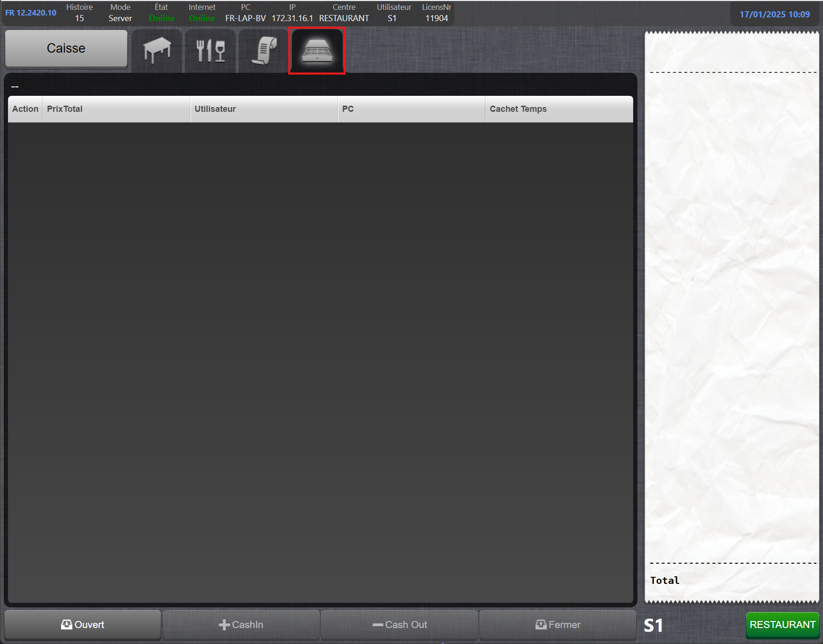Select the cash drawer icon tab
Image resolution: width=823 pixels, height=644 pixels.
(317, 50)
